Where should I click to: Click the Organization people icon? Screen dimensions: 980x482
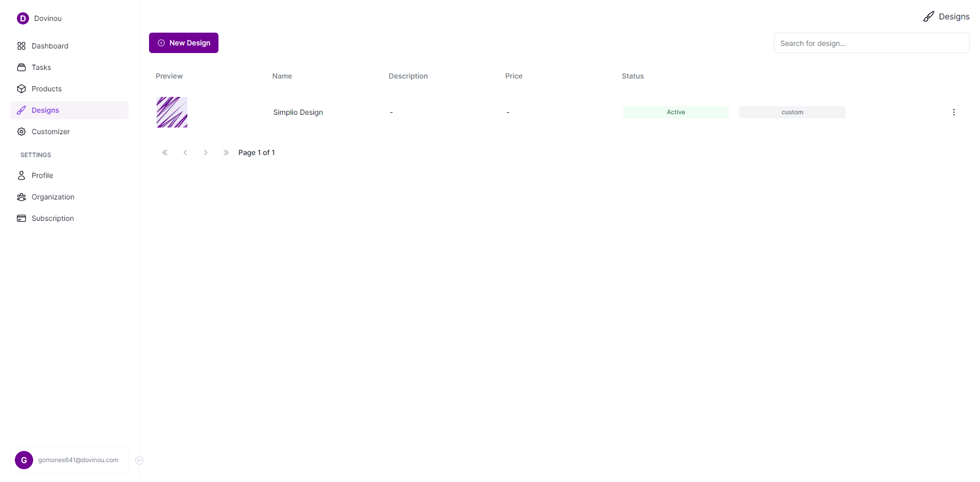(x=21, y=197)
